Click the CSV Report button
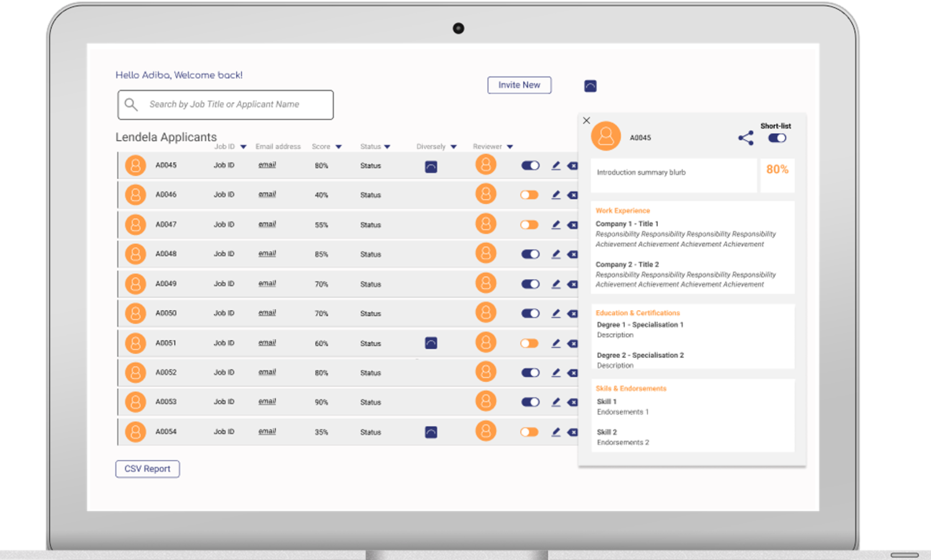Screen dimensions: 931x560 pyautogui.click(x=148, y=469)
